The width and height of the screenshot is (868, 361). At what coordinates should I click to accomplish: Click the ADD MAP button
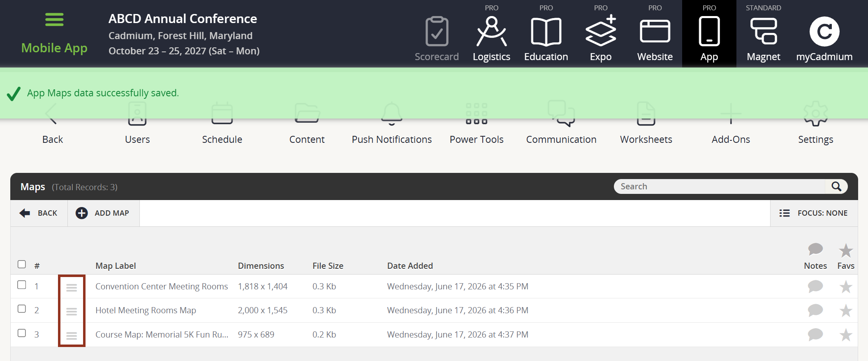(103, 213)
